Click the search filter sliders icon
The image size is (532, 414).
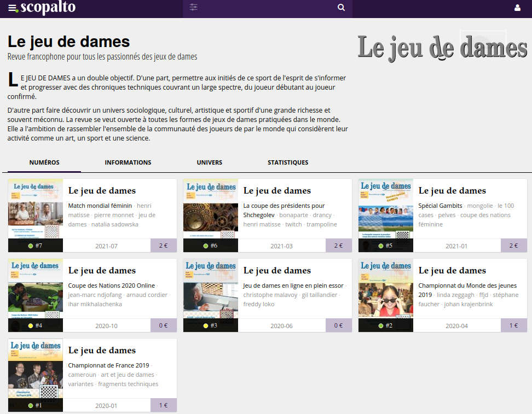(193, 8)
